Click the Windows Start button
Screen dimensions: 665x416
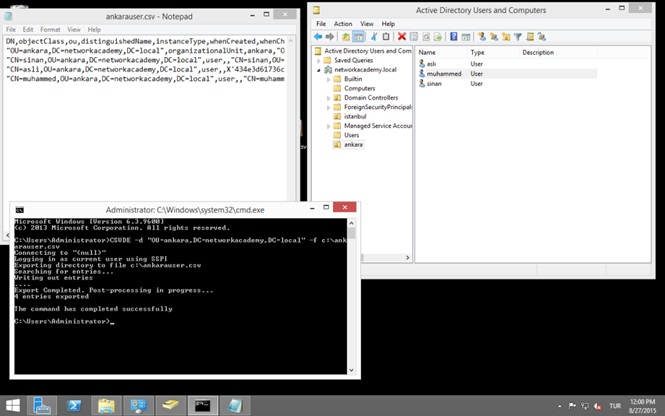click(x=12, y=406)
